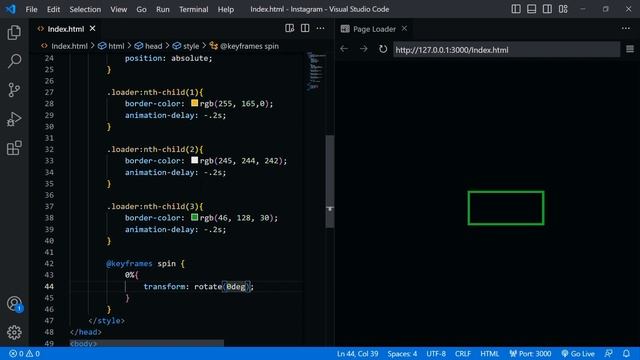The width and height of the screenshot is (640, 360).
Task: Open the Selection menu
Action: tap(85, 9)
